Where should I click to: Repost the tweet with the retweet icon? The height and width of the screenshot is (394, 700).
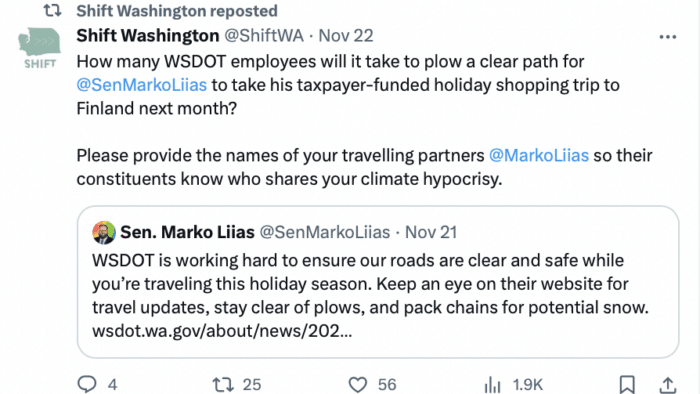pos(222,384)
